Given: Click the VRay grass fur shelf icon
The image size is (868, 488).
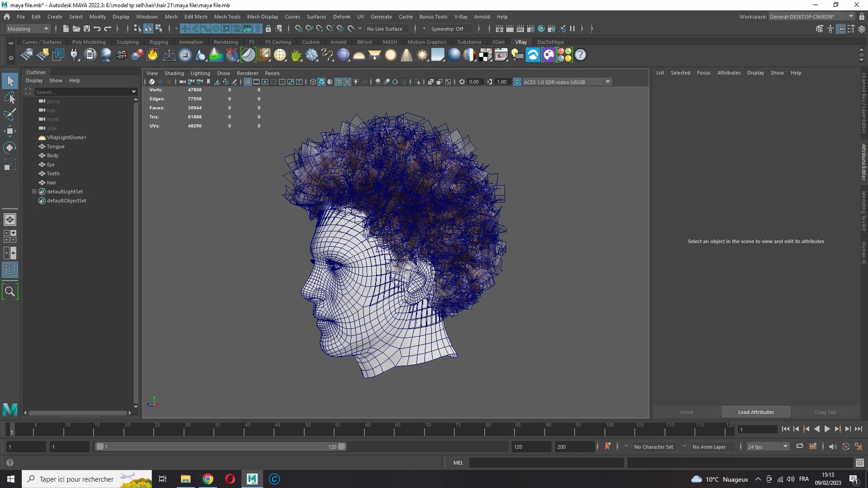Looking at the screenshot, I should [x=296, y=55].
